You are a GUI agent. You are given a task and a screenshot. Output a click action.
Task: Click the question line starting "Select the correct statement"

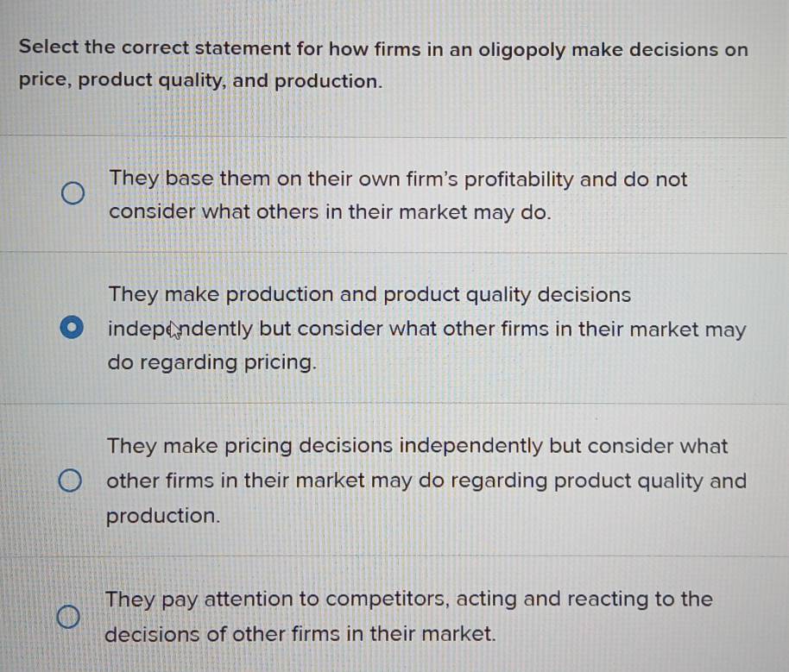[x=383, y=49]
